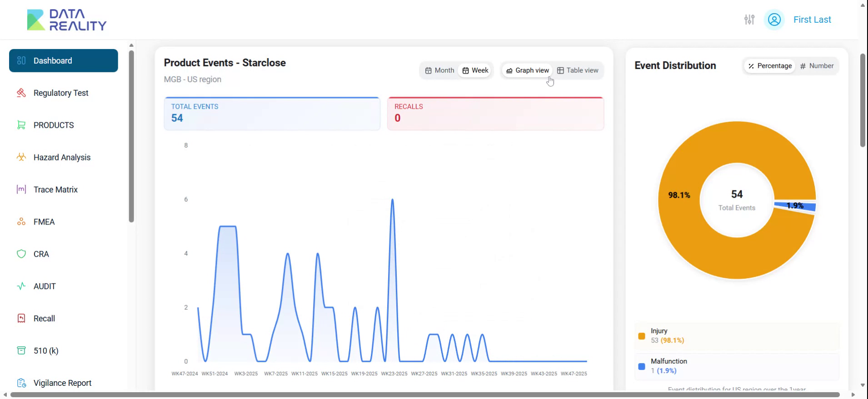Viewport: 868px width, 399px height.
Task: Open the FMEA sidebar item
Action: (x=44, y=222)
